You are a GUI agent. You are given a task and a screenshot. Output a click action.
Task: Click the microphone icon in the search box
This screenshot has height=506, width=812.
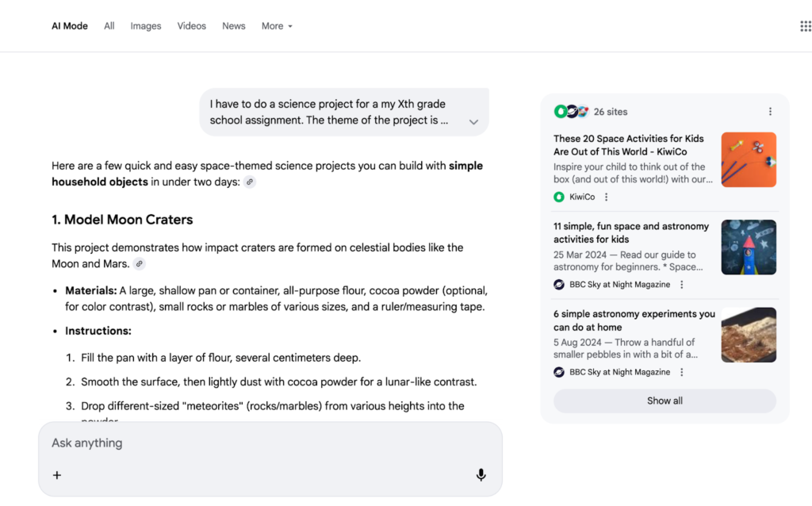pyautogui.click(x=481, y=474)
